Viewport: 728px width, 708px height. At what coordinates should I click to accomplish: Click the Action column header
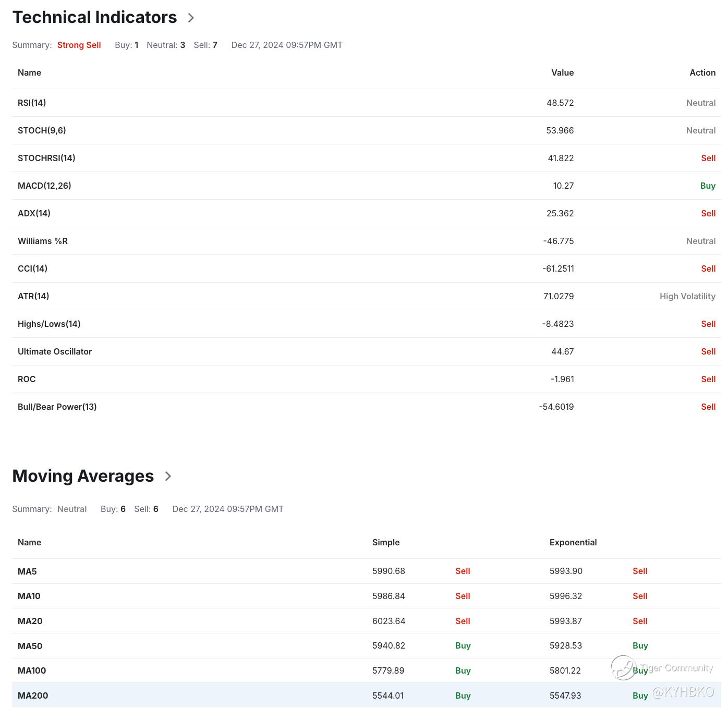[x=702, y=72]
